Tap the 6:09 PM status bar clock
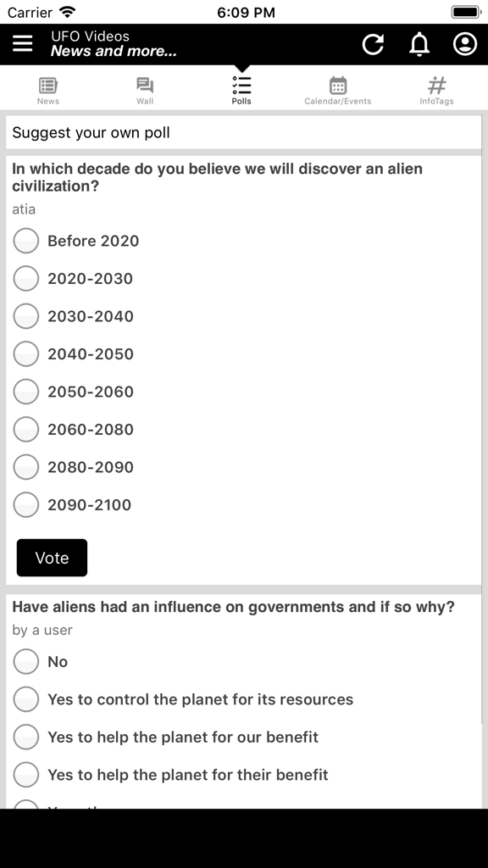The image size is (488, 868). pyautogui.click(x=244, y=12)
